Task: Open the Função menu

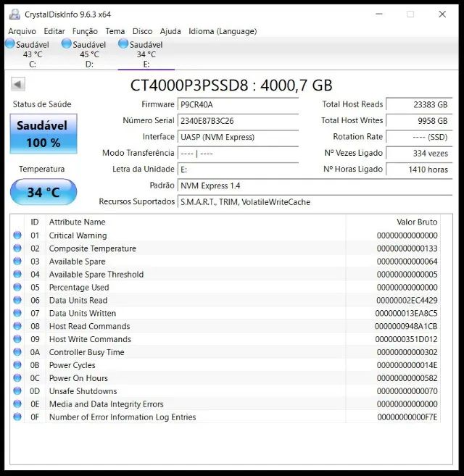Action: pyautogui.click(x=85, y=31)
